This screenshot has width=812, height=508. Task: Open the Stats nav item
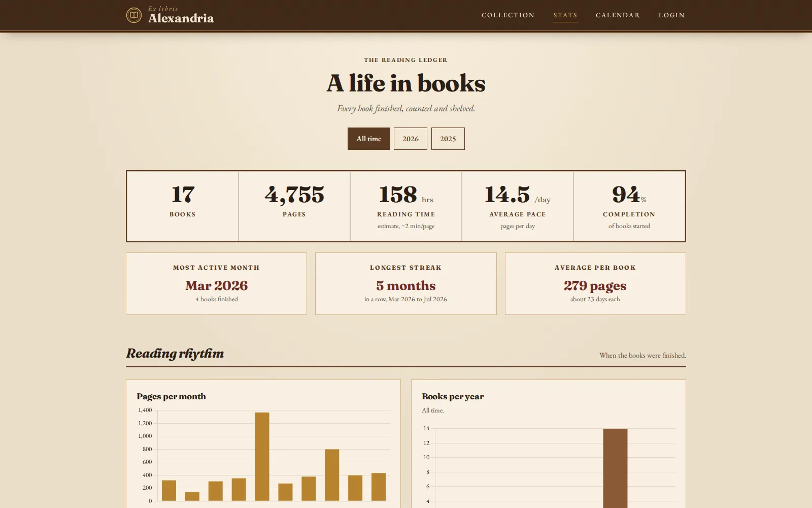[565, 15]
